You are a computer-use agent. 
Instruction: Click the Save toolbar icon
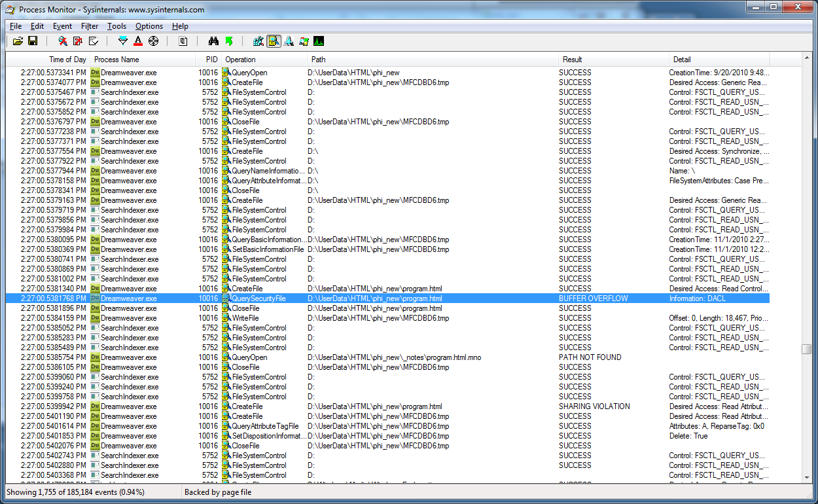point(33,41)
